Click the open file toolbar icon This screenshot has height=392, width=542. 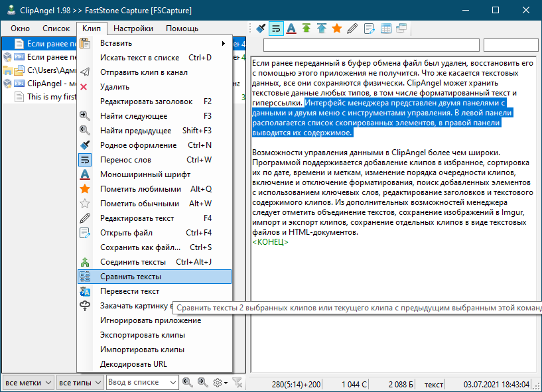(x=369, y=29)
